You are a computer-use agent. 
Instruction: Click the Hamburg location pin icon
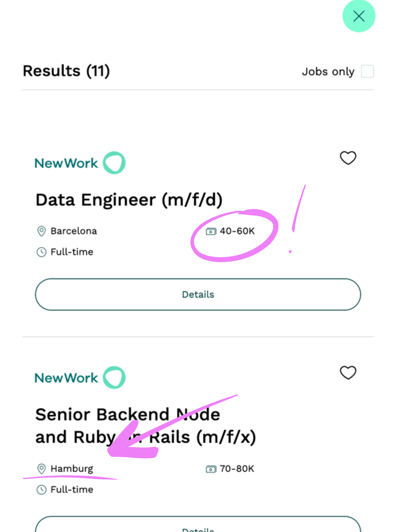coord(41,469)
